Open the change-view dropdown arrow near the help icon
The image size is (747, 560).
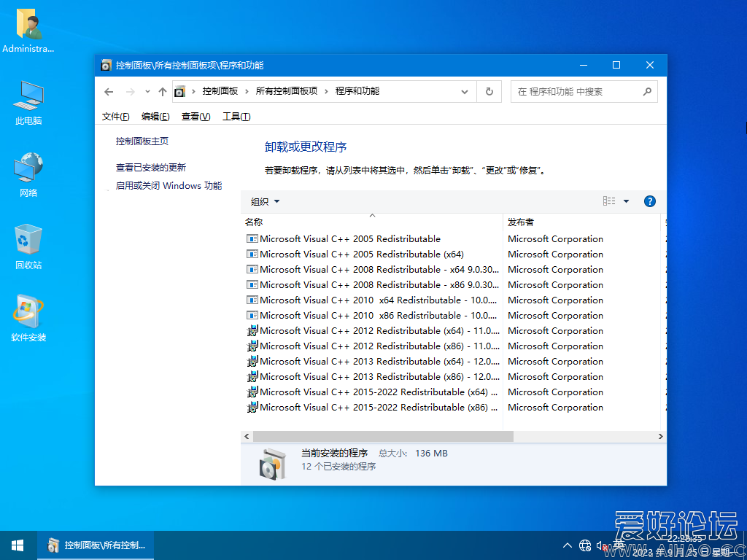point(626,201)
